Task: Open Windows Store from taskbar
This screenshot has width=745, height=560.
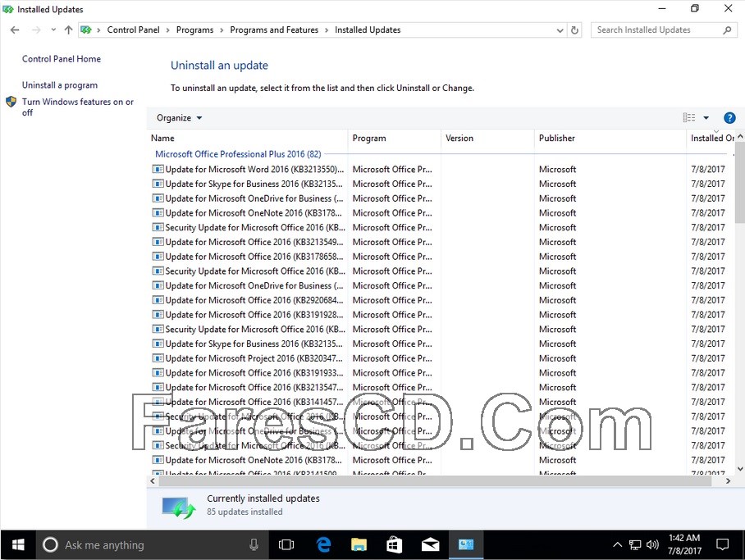Action: pos(395,544)
